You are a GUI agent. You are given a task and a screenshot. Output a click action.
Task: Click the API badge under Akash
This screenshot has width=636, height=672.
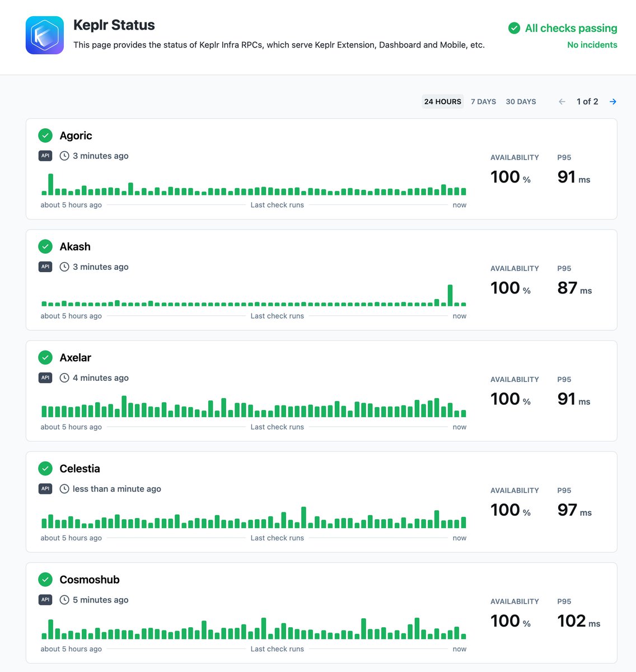(x=45, y=267)
